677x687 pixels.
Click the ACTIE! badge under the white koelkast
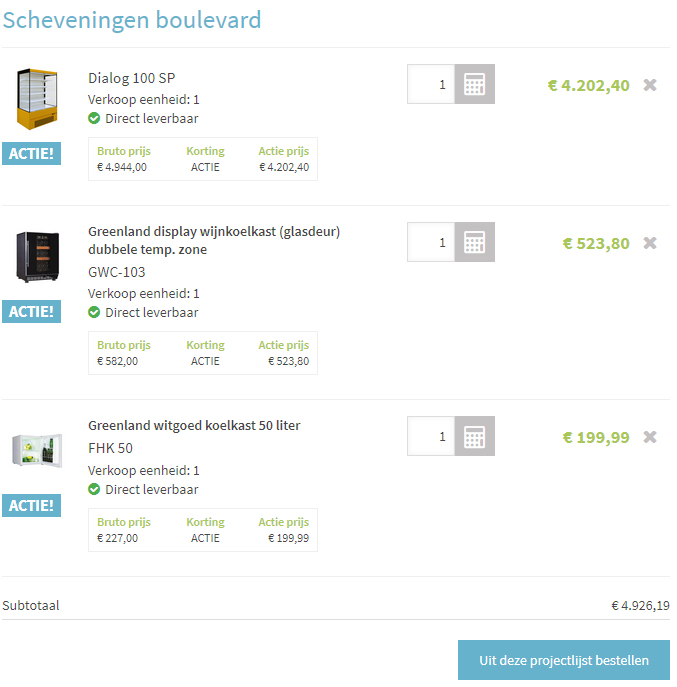32,506
